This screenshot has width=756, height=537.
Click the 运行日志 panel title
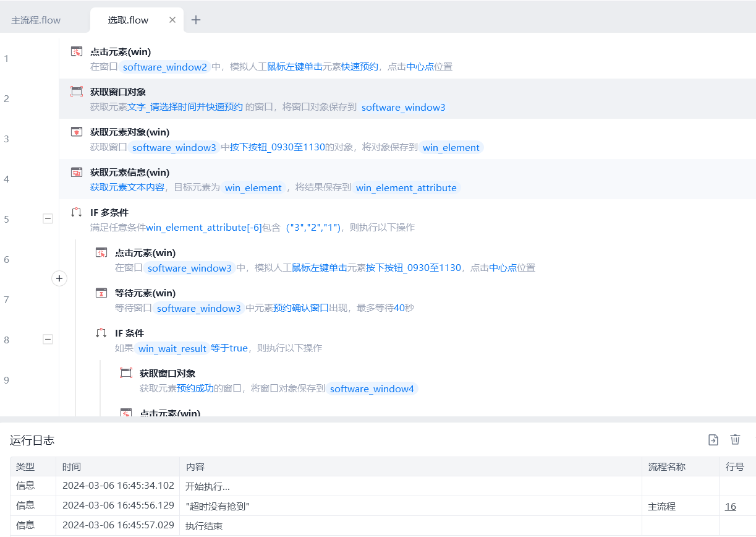(32, 440)
